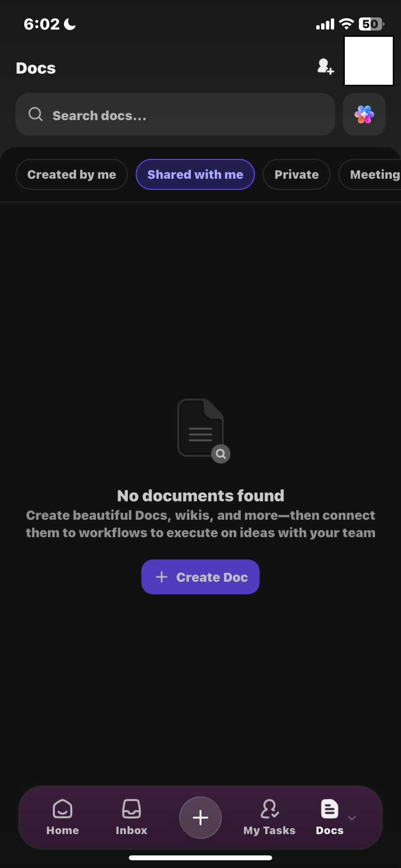This screenshot has width=401, height=868.
Task: Select the Created by me filter
Action: coord(72,174)
